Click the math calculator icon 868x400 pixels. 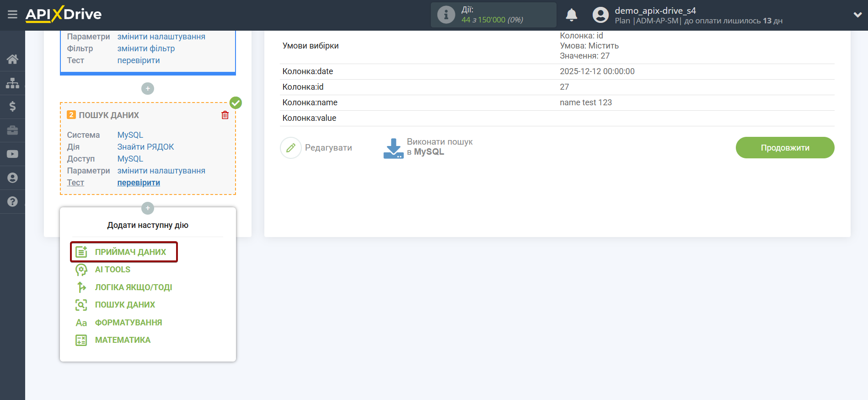coord(81,340)
